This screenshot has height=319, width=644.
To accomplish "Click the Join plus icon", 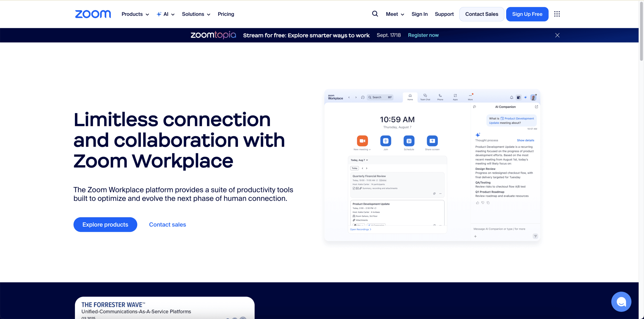I will tap(386, 141).
